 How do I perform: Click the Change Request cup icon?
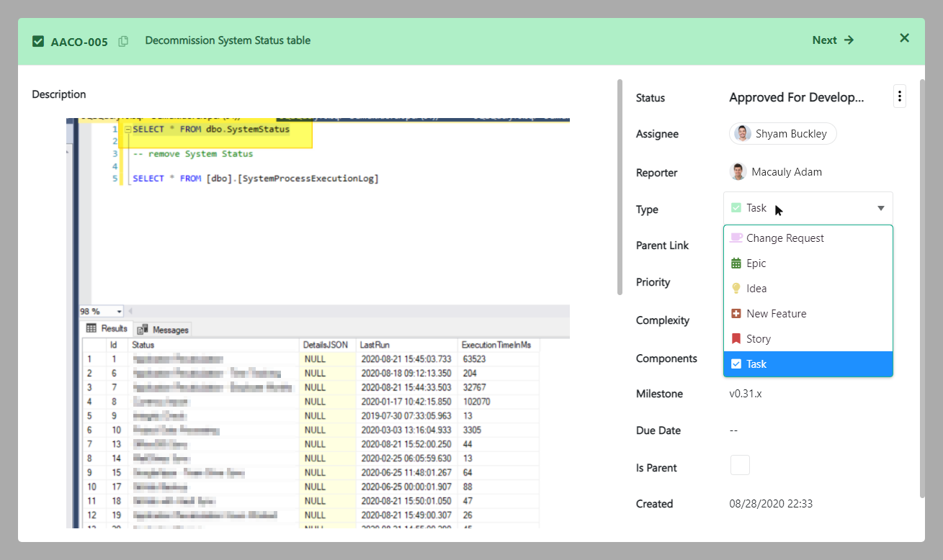736,238
